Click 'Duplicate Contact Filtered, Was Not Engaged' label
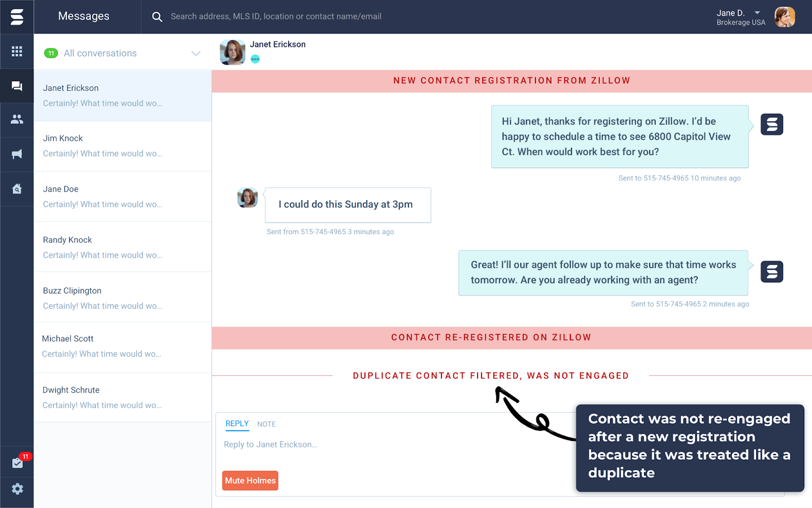This screenshot has height=508, width=812. 491,376
